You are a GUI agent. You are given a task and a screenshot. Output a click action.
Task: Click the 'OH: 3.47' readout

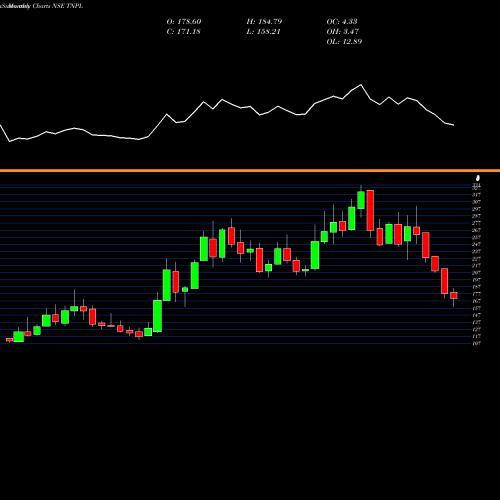[343, 32]
